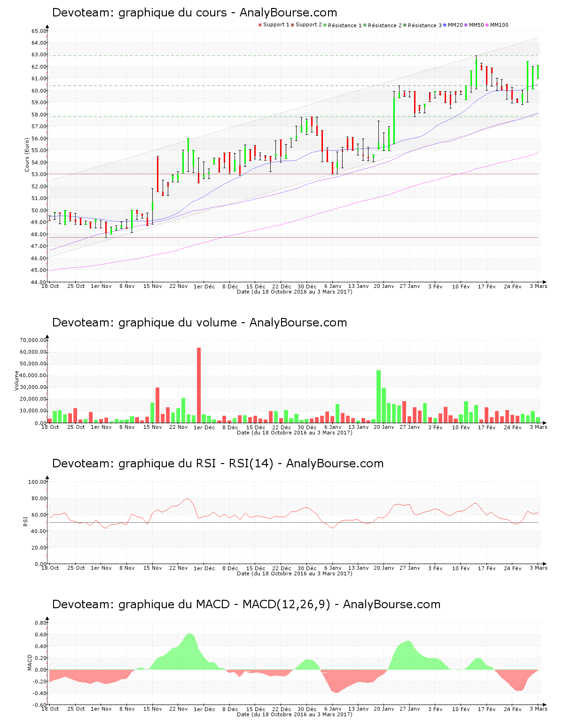This screenshot has width=564, height=728.
Task: Select the Résistance 3 legend label
Action: point(425,25)
